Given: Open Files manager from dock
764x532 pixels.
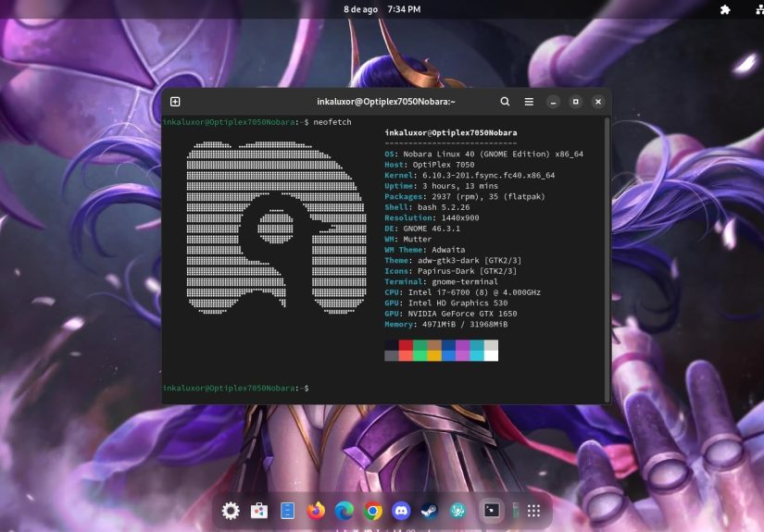Looking at the screenshot, I should [x=287, y=511].
